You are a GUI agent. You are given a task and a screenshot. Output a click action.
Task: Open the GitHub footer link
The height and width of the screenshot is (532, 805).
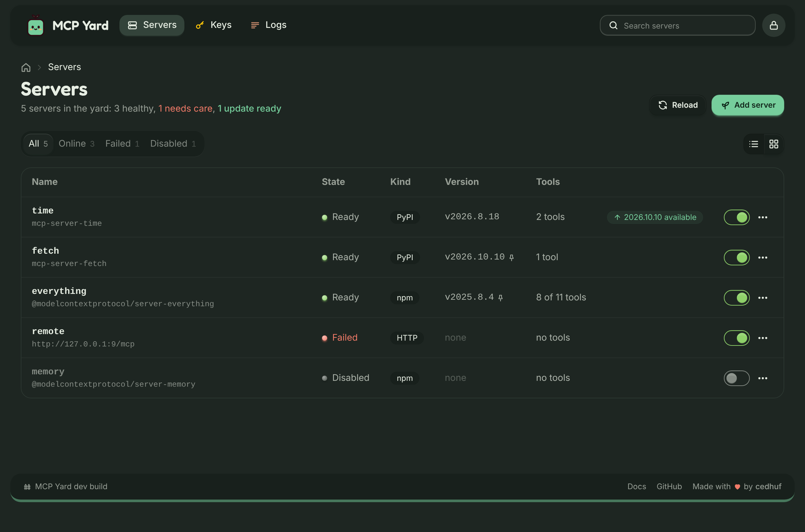click(x=669, y=486)
